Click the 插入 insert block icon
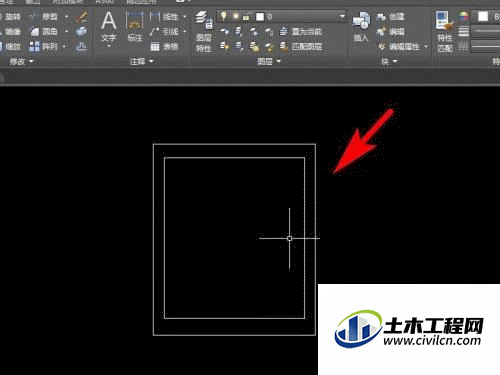This screenshot has width=500, height=375. [361, 27]
